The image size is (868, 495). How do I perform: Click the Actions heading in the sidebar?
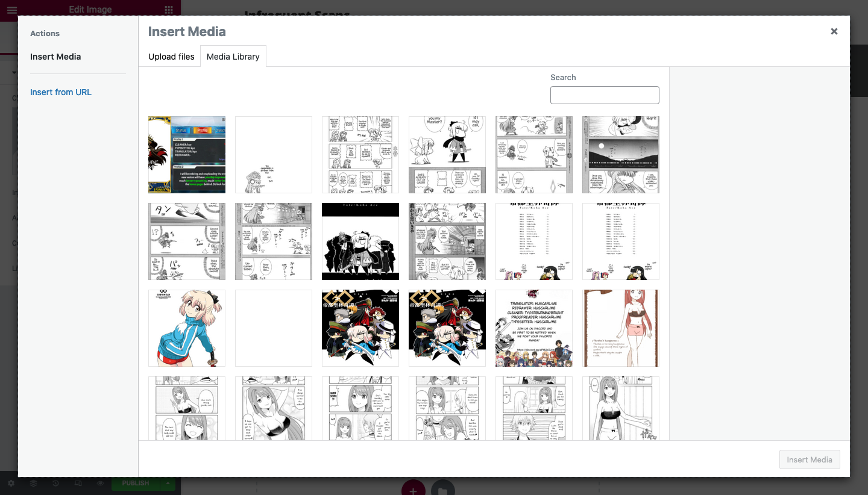point(45,33)
